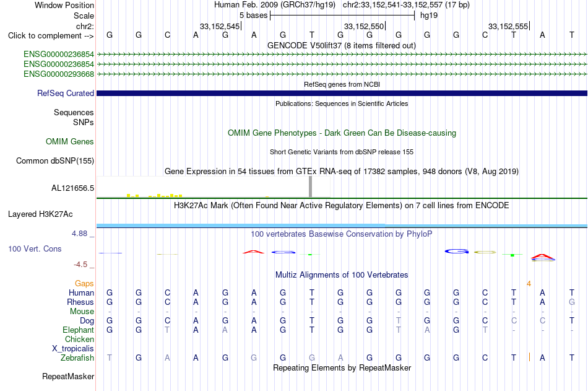Select the Mouse alignment row label
Screen dimensions: 588x391
(x=82, y=311)
